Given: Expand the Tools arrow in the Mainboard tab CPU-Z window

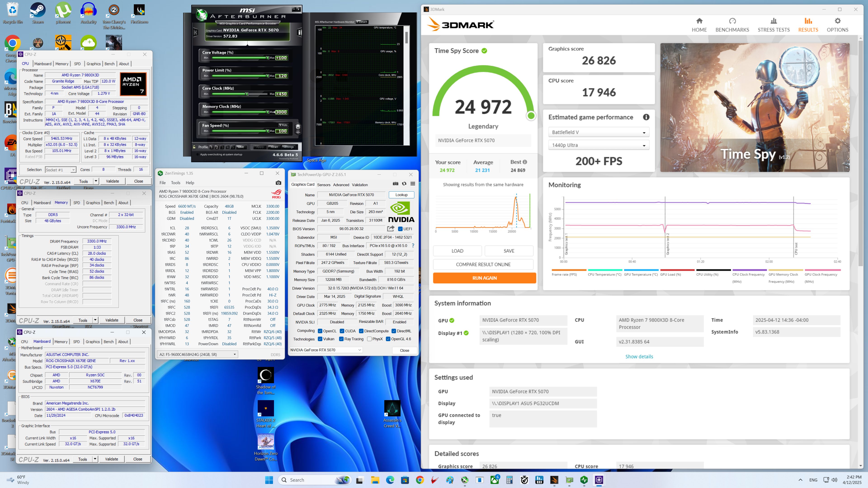Looking at the screenshot, I should tap(95, 459).
